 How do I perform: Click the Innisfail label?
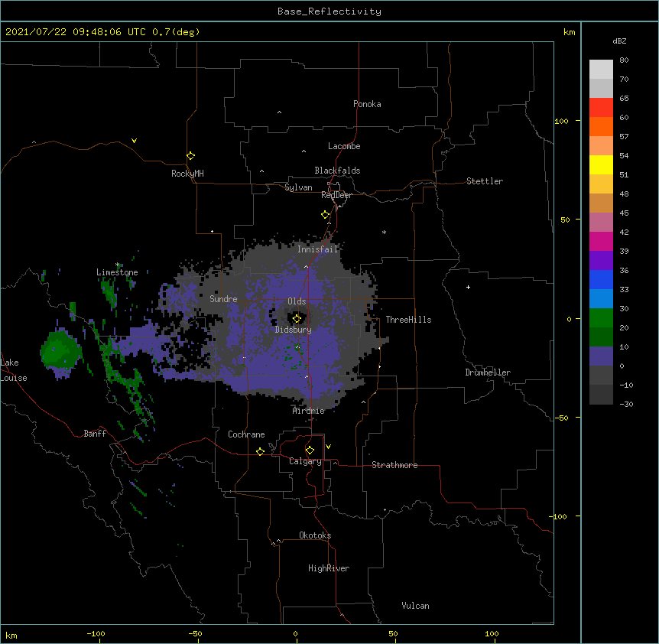[x=317, y=249]
